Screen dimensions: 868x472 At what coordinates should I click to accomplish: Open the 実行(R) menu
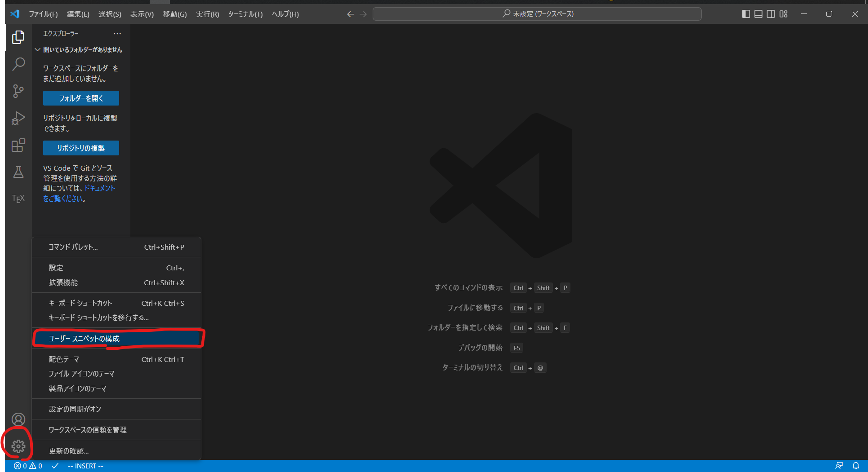[x=208, y=14]
